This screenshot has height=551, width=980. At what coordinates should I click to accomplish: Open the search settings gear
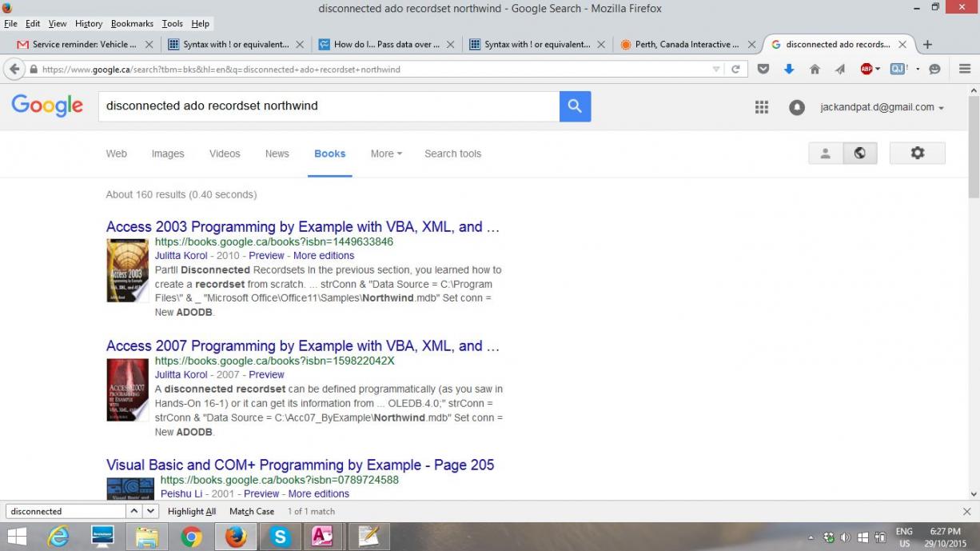pyautogui.click(x=917, y=153)
